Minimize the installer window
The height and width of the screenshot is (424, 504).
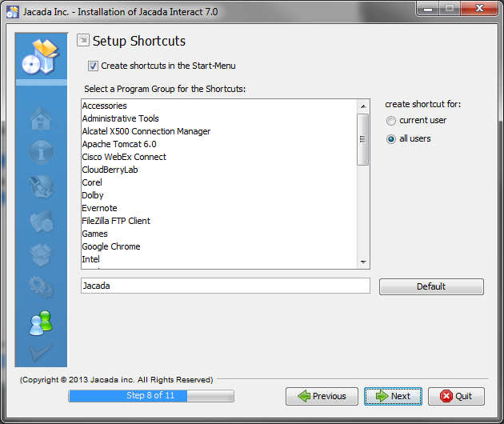[428, 8]
